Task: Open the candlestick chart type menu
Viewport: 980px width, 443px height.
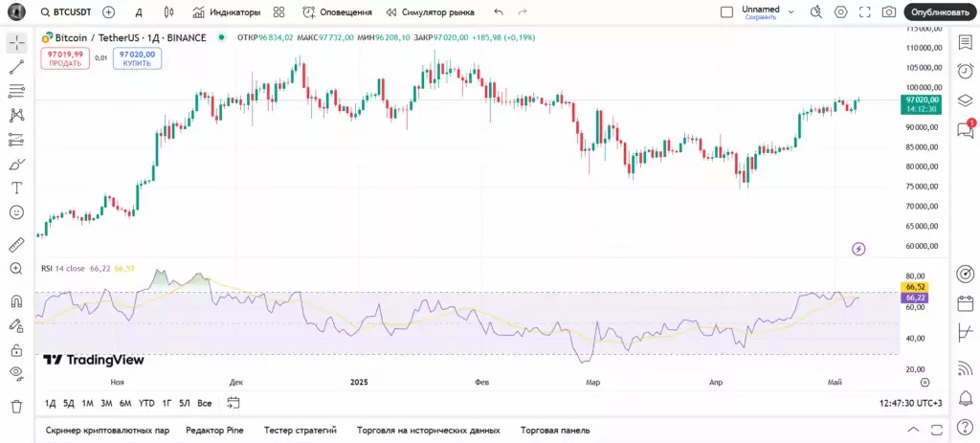Action: [168, 11]
